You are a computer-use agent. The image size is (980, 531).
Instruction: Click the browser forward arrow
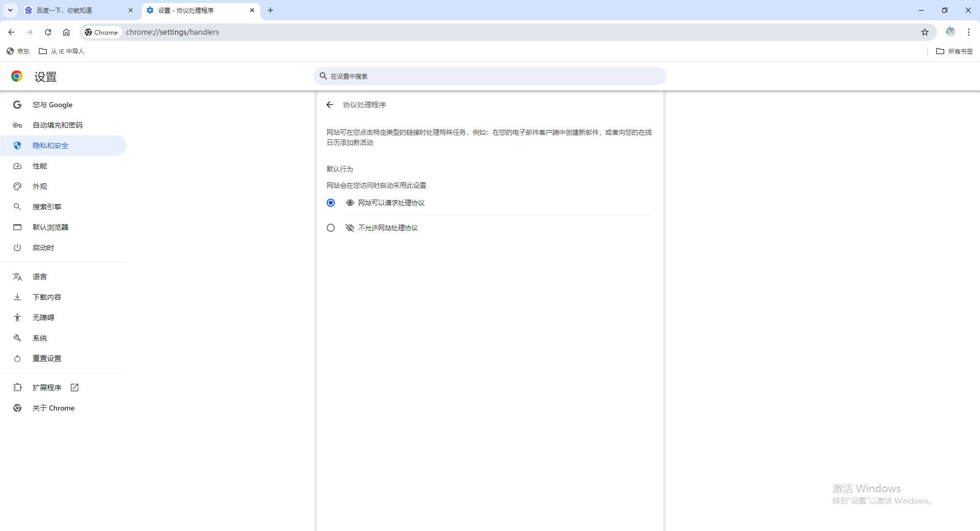coord(30,32)
